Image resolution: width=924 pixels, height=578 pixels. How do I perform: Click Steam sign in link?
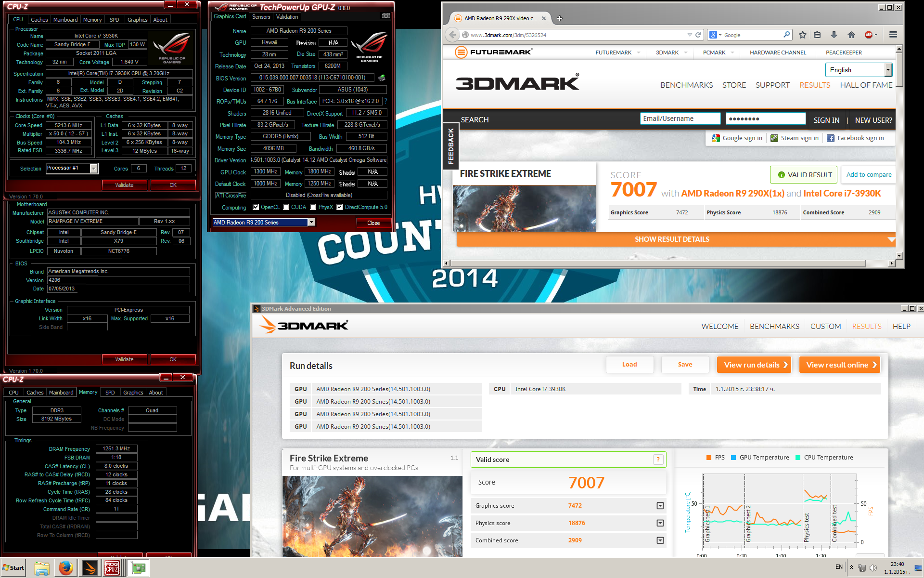(x=795, y=138)
